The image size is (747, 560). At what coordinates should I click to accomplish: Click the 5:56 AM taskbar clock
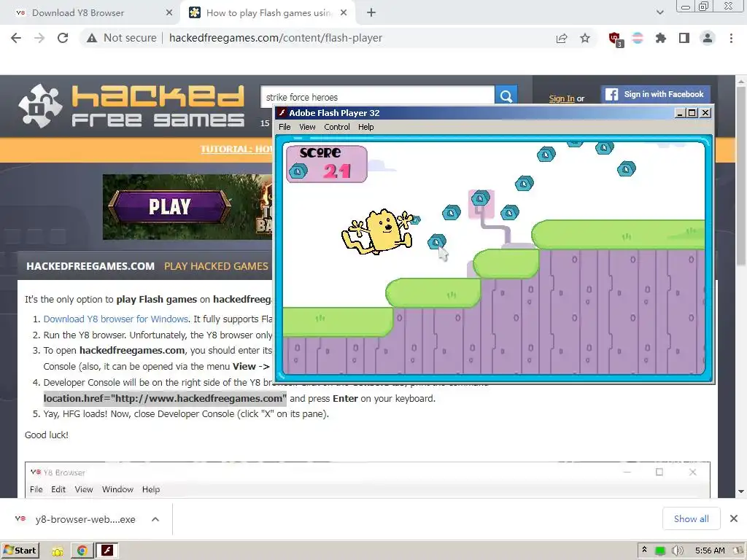[x=710, y=551]
